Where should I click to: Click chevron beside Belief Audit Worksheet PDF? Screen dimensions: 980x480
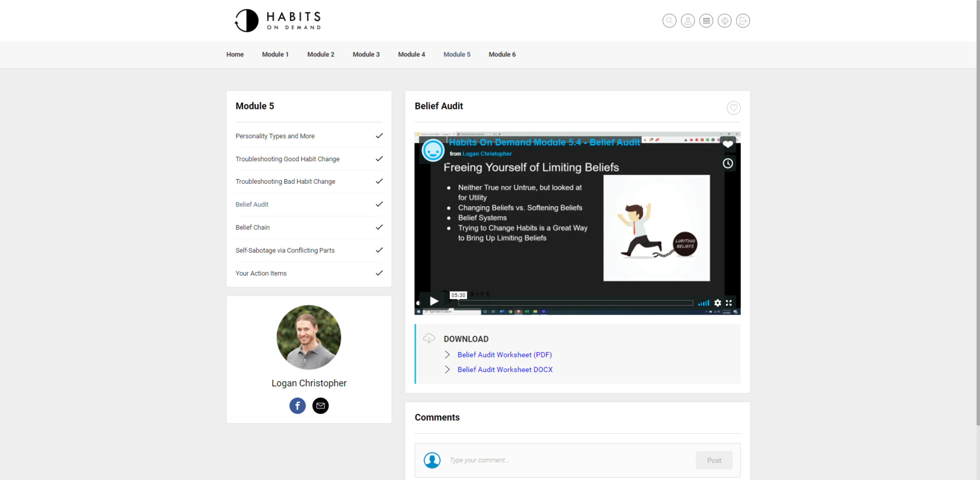tap(447, 355)
